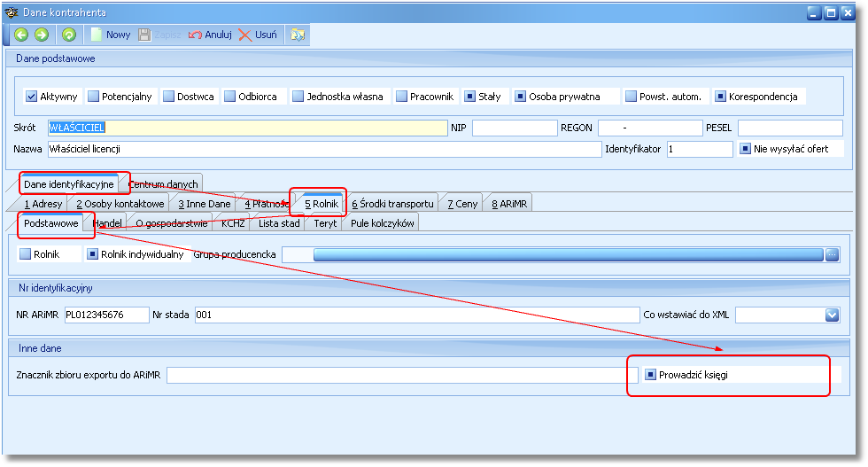
Task: Toggle Osoba prywatna checkbox
Action: click(x=521, y=97)
